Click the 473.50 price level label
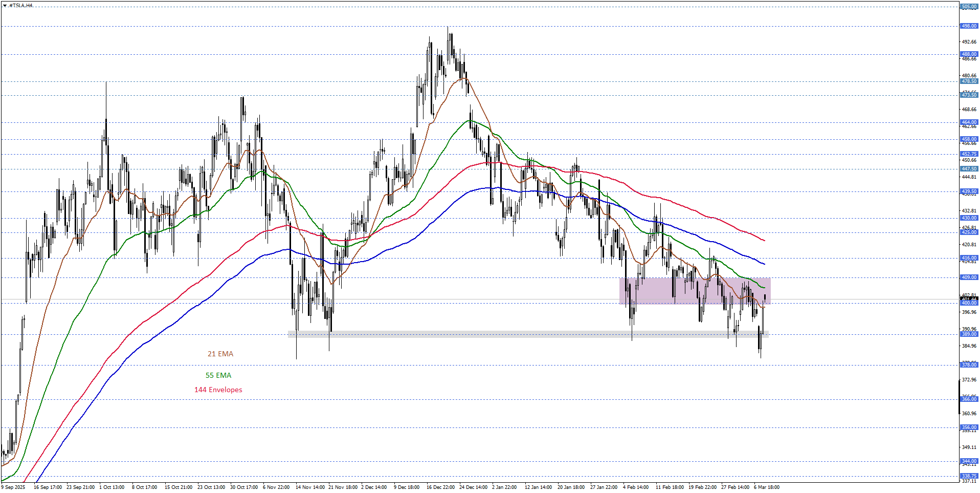Screen dimensions: 980x493 [x=969, y=95]
